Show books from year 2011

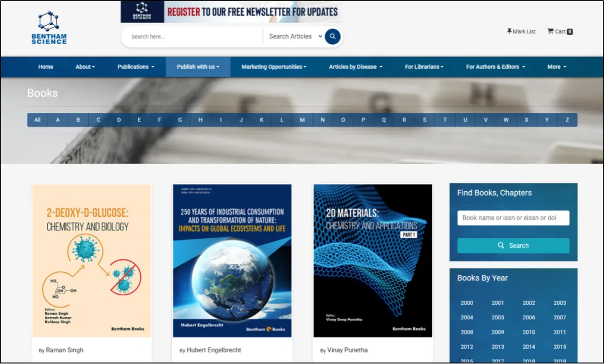(560, 333)
